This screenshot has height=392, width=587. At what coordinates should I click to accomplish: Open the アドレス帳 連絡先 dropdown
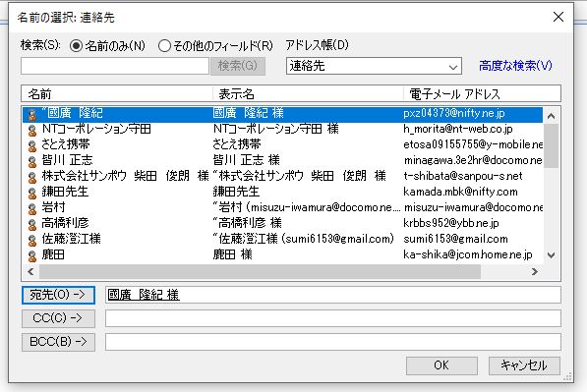374,66
